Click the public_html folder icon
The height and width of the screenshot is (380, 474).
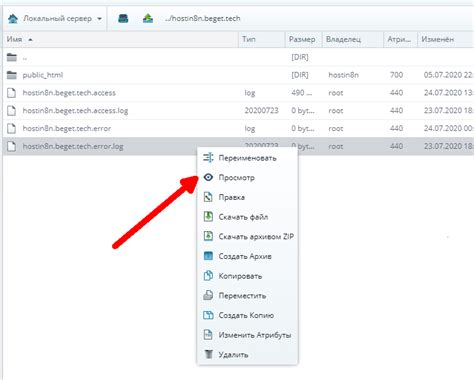(12, 75)
